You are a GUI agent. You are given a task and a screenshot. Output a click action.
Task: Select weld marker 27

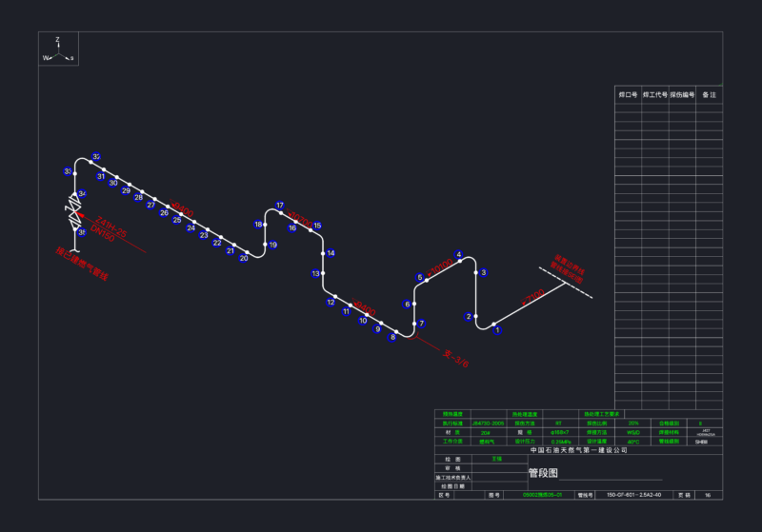click(x=151, y=206)
